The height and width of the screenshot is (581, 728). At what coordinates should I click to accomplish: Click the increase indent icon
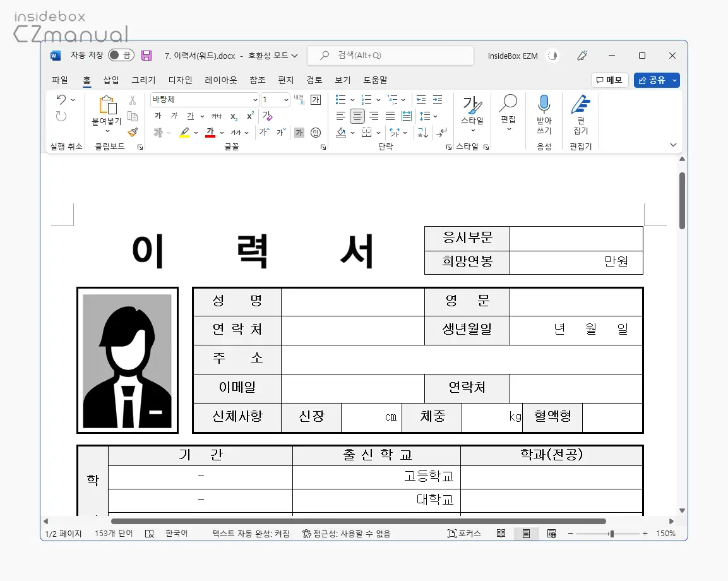438,99
